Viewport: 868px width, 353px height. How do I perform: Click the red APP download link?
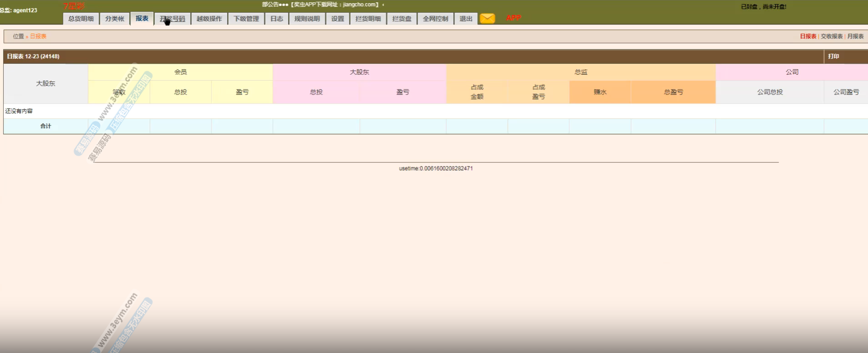click(x=513, y=18)
